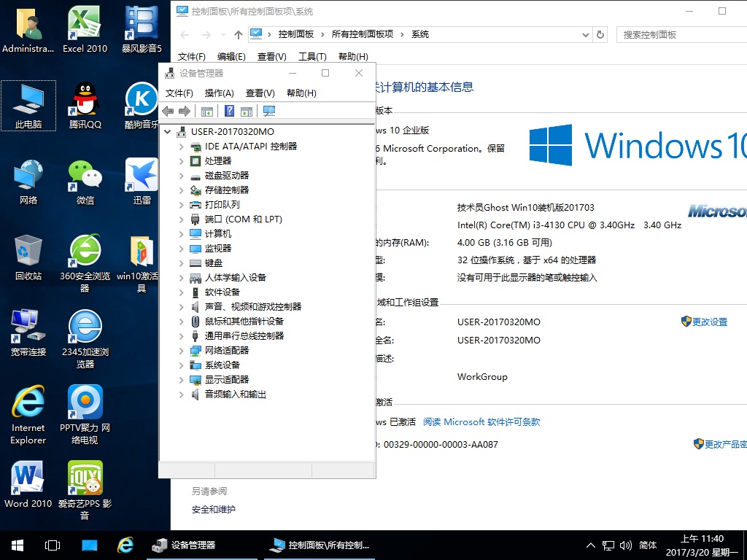Open the address bar history dropdown
Image resolution: width=747 pixels, height=560 pixels.
click(586, 35)
